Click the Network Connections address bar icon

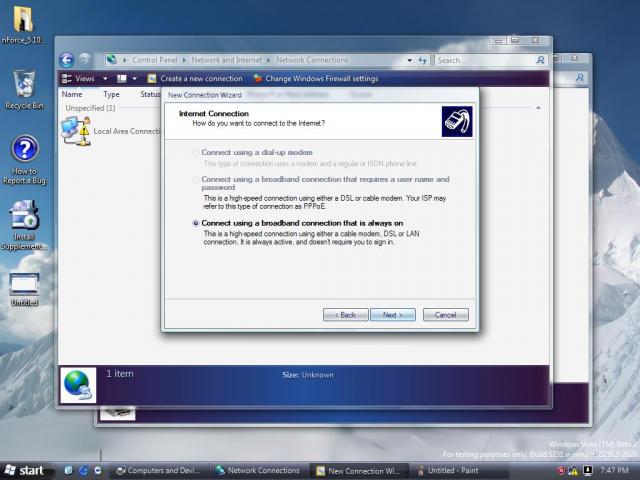click(x=111, y=60)
